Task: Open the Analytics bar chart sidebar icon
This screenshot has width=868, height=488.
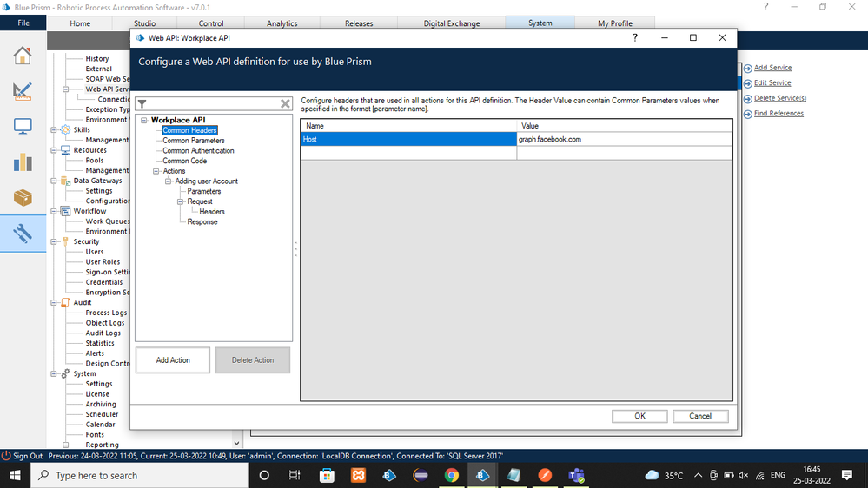Action: click(23, 162)
